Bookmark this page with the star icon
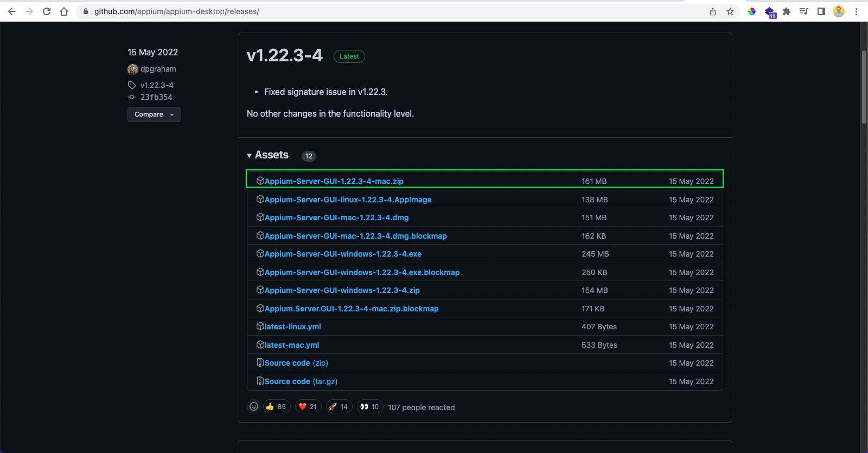The height and width of the screenshot is (453, 868). 730,11
